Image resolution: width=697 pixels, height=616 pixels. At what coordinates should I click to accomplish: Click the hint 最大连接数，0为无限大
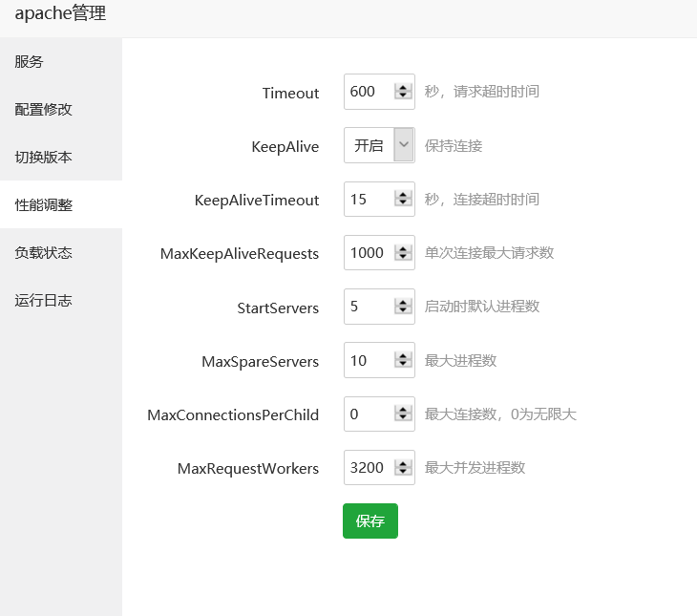pos(500,414)
